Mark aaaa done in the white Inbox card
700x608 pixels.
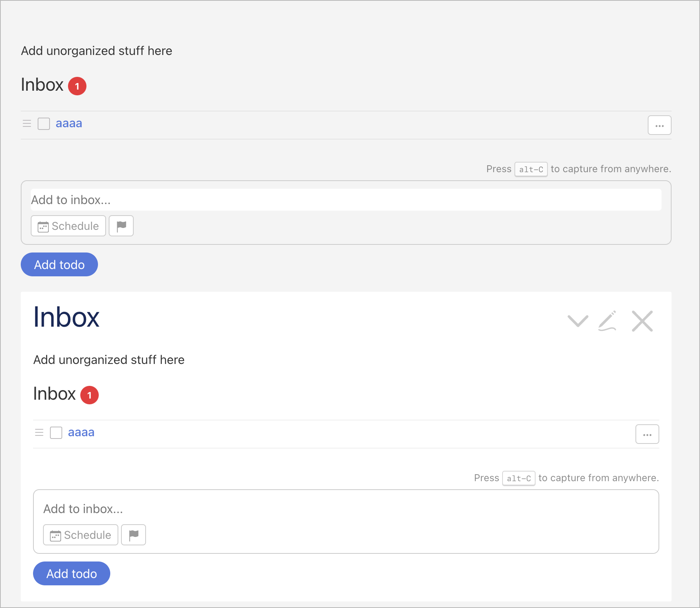tap(56, 433)
